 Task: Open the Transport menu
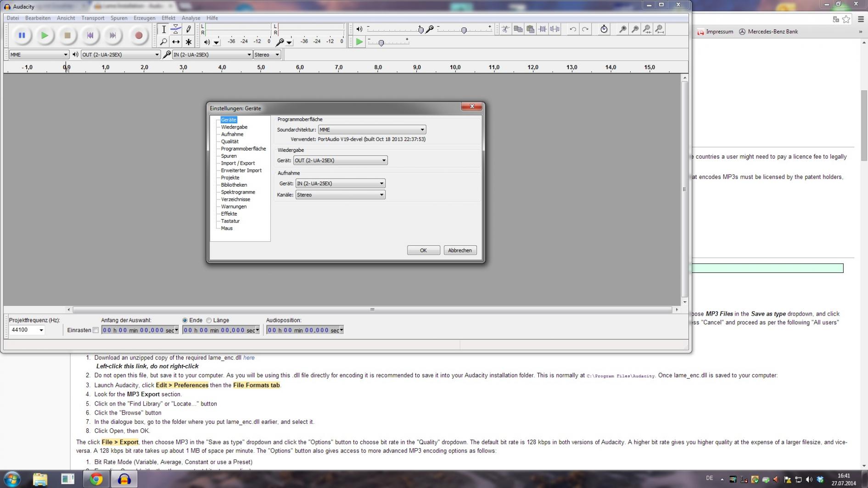93,18
